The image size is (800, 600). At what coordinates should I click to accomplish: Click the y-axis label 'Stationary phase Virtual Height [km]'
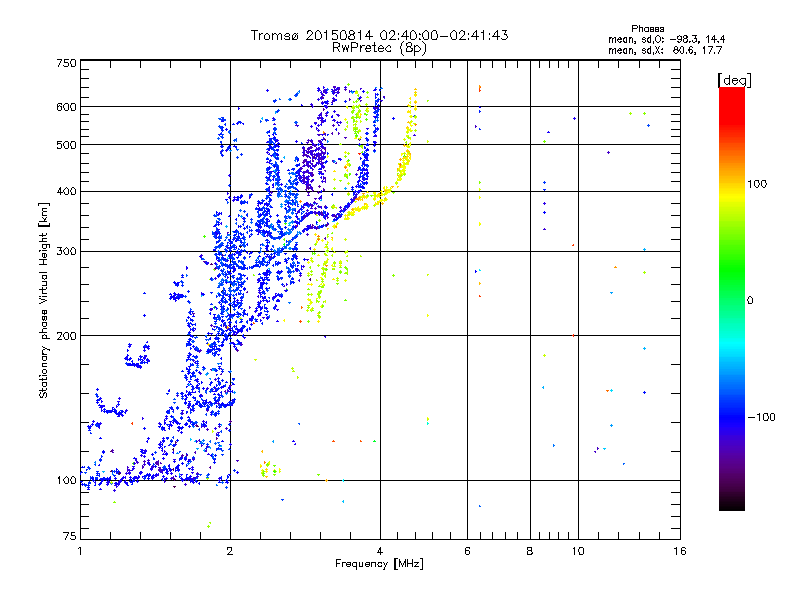coord(43,300)
